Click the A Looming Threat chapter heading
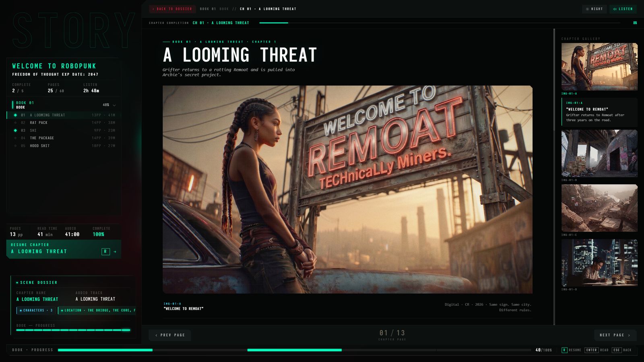 tap(240, 55)
